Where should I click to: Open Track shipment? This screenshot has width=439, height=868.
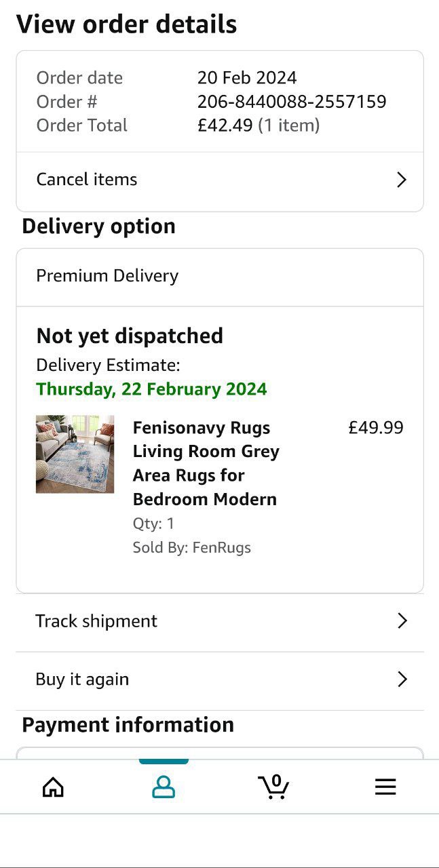tap(220, 622)
